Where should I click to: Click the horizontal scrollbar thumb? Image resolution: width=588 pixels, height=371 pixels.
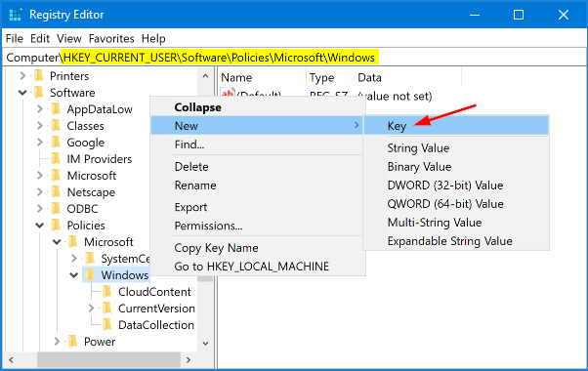108,359
